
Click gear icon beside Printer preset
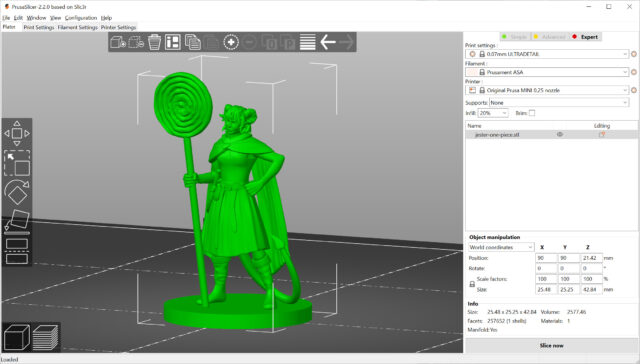[634, 90]
